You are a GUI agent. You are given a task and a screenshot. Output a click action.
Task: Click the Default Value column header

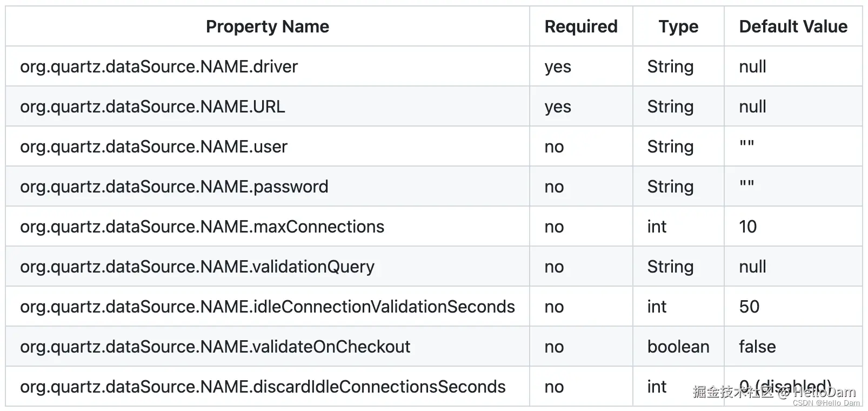(792, 26)
